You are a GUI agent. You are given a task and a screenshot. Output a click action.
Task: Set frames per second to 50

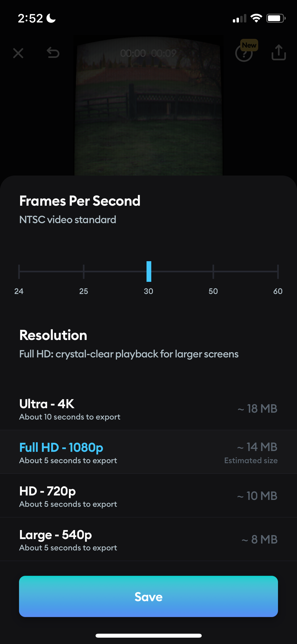coord(213,271)
